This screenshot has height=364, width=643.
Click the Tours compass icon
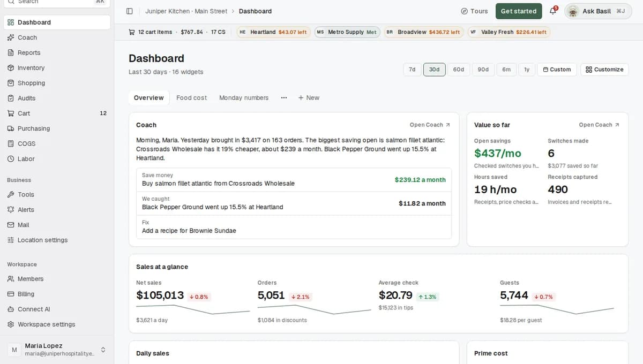[x=464, y=11]
